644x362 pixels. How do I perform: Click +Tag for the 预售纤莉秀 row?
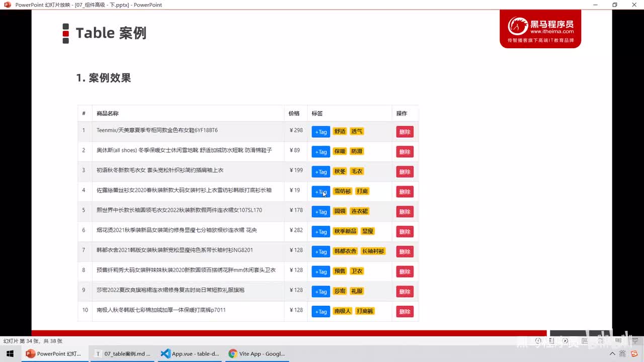tap(320, 271)
